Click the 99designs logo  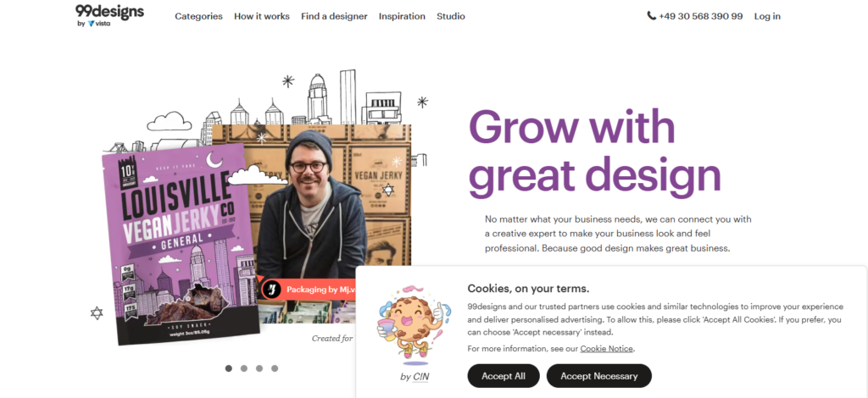pyautogui.click(x=109, y=12)
